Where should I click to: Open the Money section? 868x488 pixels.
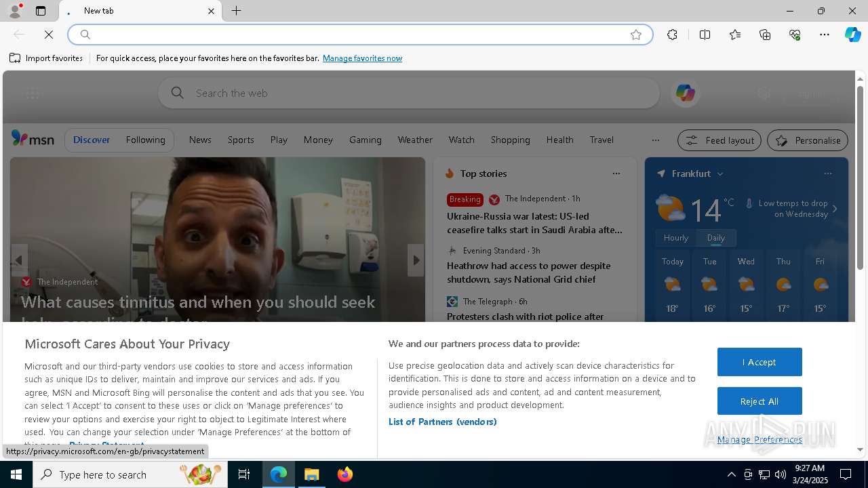coord(318,140)
